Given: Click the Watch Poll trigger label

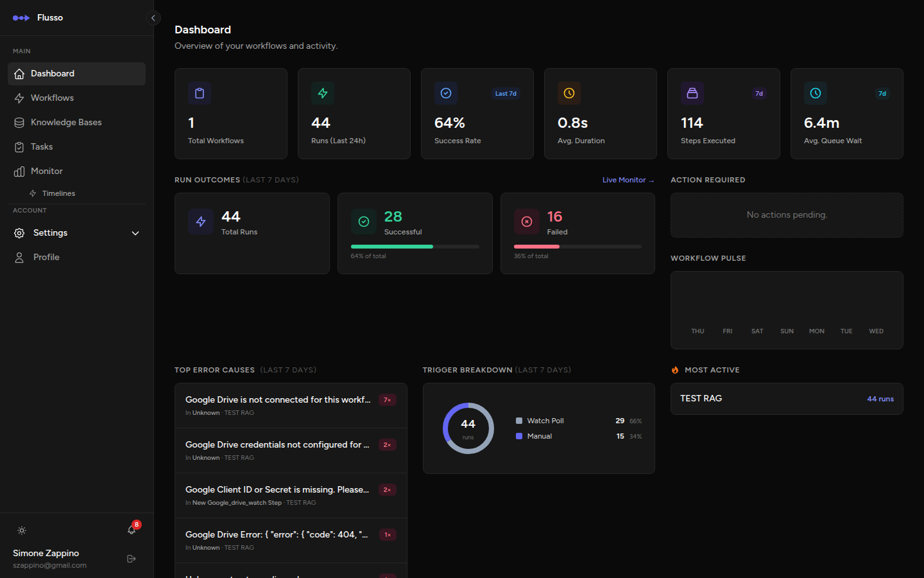Looking at the screenshot, I should click(545, 421).
